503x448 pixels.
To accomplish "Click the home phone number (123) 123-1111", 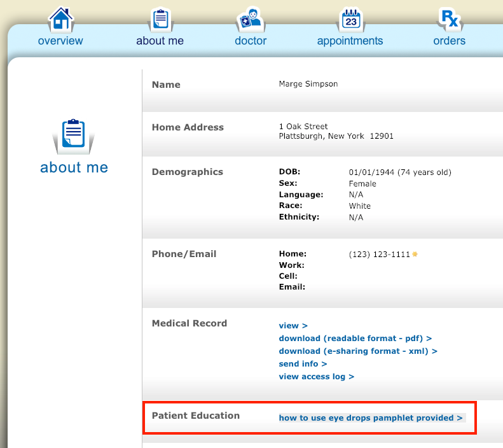I will point(380,254).
